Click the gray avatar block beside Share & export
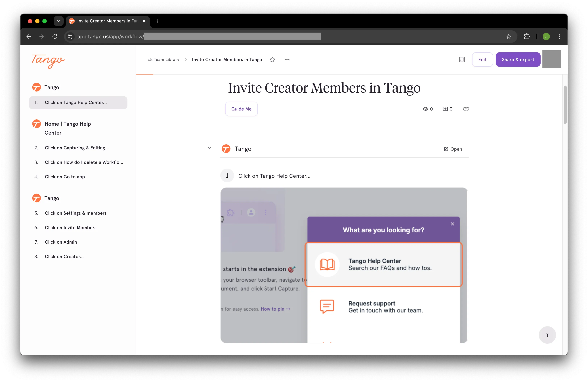Image resolution: width=588 pixels, height=382 pixels. [552, 59]
